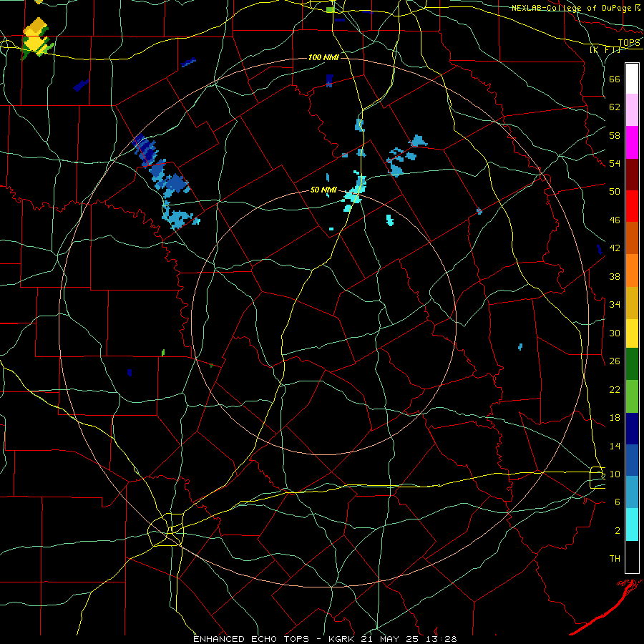The height and width of the screenshot is (644, 644).
Task: Click the 42 value on the legend
Action: click(615, 248)
